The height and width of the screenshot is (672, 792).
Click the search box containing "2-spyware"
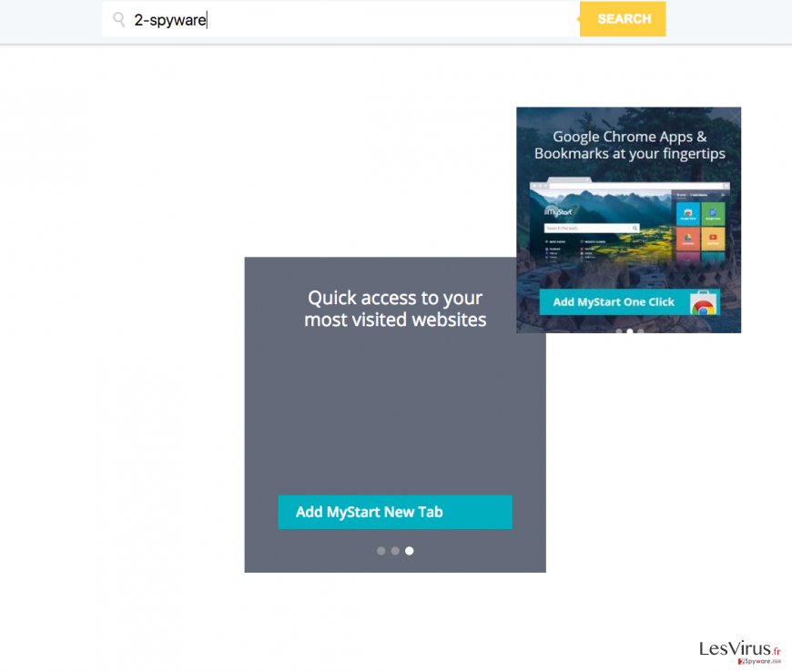click(341, 19)
